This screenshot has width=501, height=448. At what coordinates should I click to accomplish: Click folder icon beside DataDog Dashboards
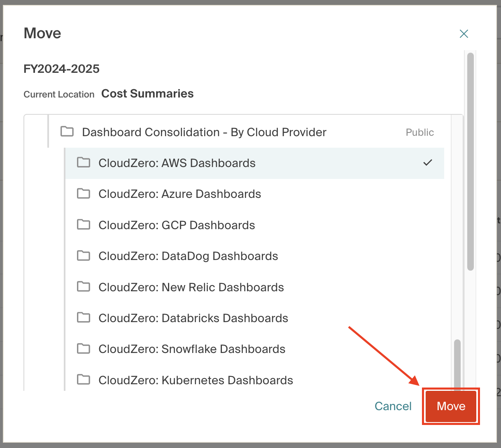pos(84,255)
